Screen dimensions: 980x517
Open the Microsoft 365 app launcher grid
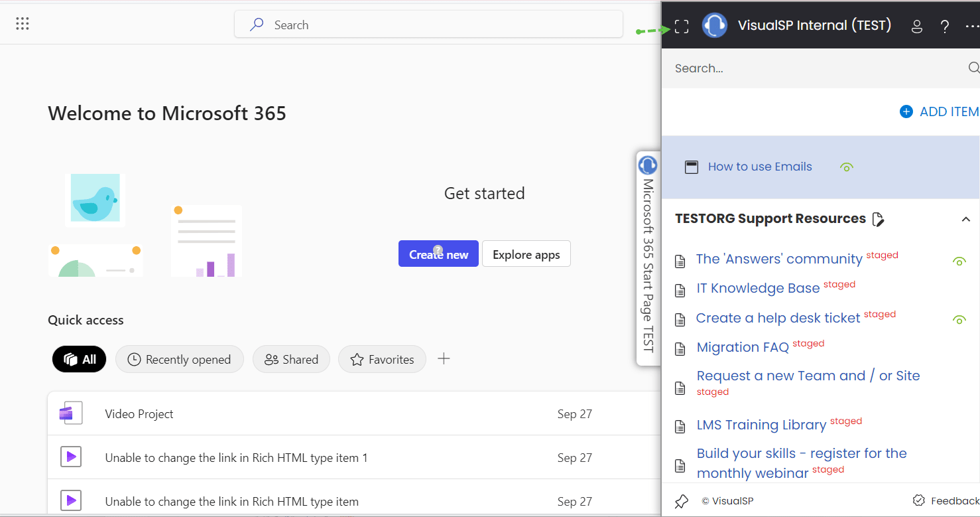coord(23,25)
